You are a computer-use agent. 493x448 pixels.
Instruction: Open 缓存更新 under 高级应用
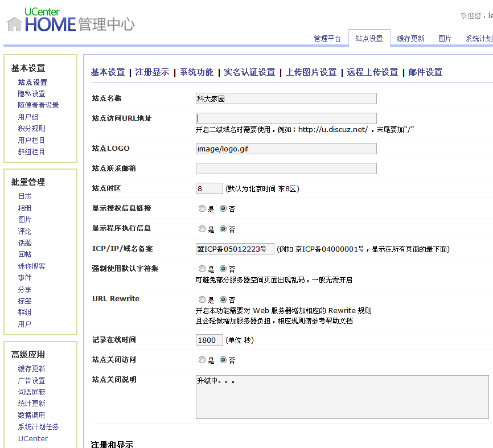point(31,368)
